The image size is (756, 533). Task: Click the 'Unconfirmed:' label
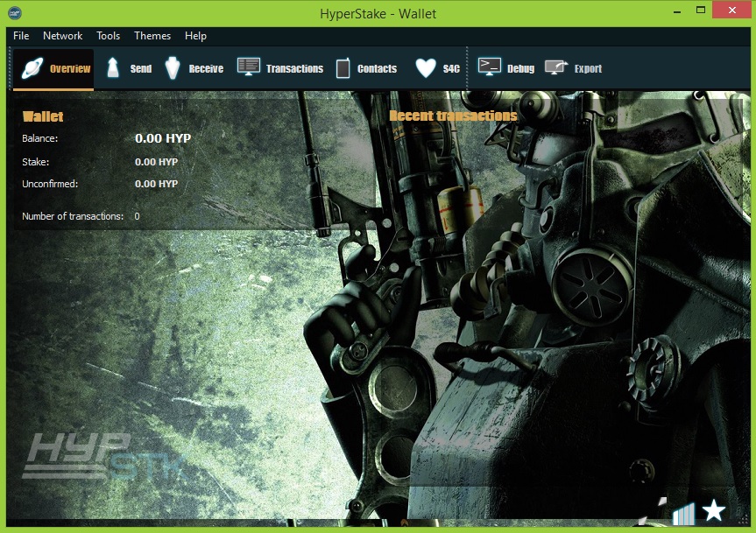(50, 184)
